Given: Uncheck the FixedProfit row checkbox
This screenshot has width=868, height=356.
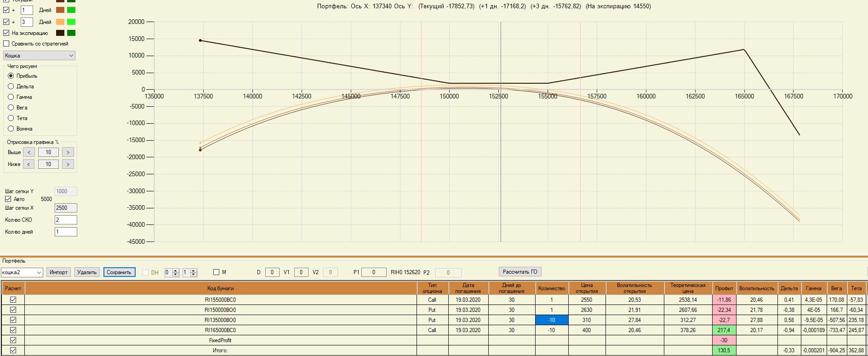Looking at the screenshot, I should pos(13,340).
